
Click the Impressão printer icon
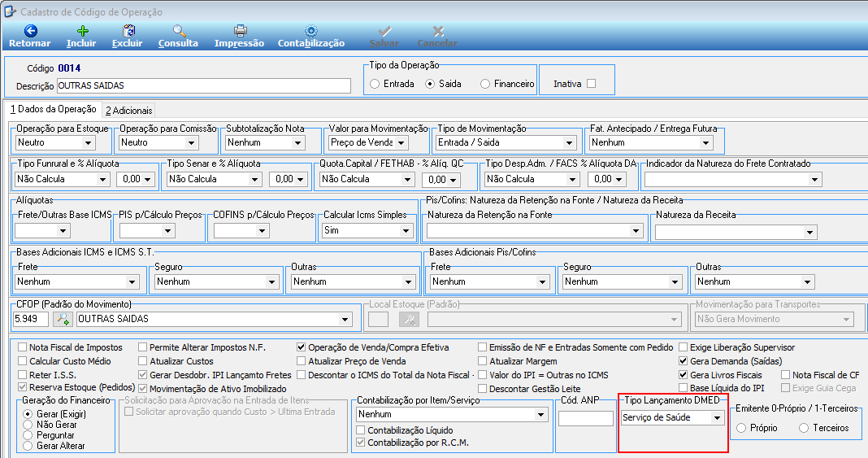click(x=240, y=31)
